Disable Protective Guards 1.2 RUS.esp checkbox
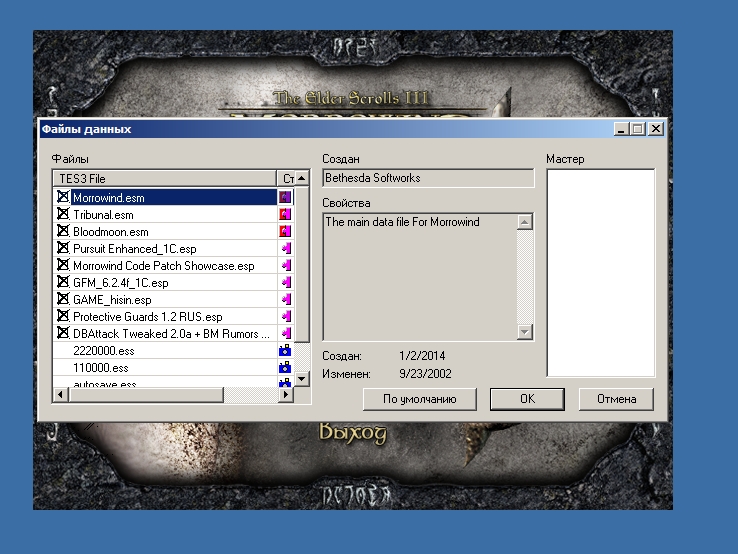 [x=63, y=315]
